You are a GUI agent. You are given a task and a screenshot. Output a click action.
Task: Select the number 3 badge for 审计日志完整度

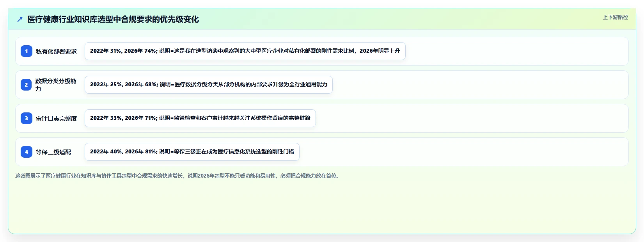(27, 118)
